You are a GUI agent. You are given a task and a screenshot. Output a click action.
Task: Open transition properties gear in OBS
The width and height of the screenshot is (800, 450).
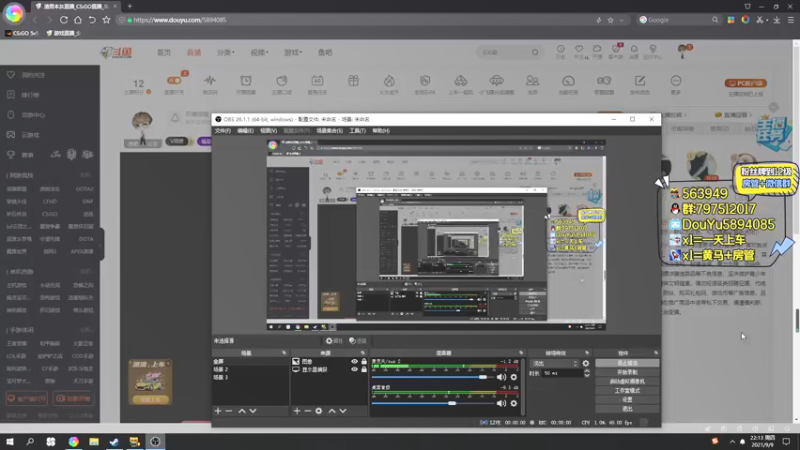pos(586,363)
